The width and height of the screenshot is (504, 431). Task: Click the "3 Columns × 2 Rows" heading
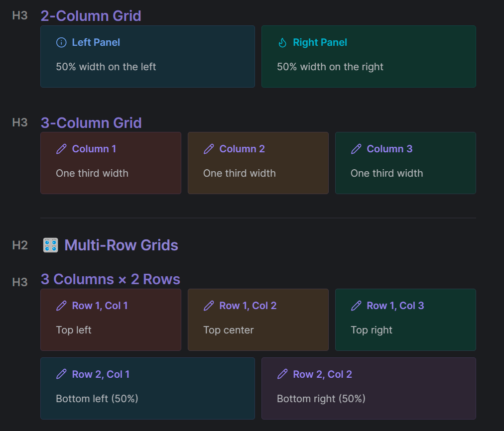click(110, 279)
